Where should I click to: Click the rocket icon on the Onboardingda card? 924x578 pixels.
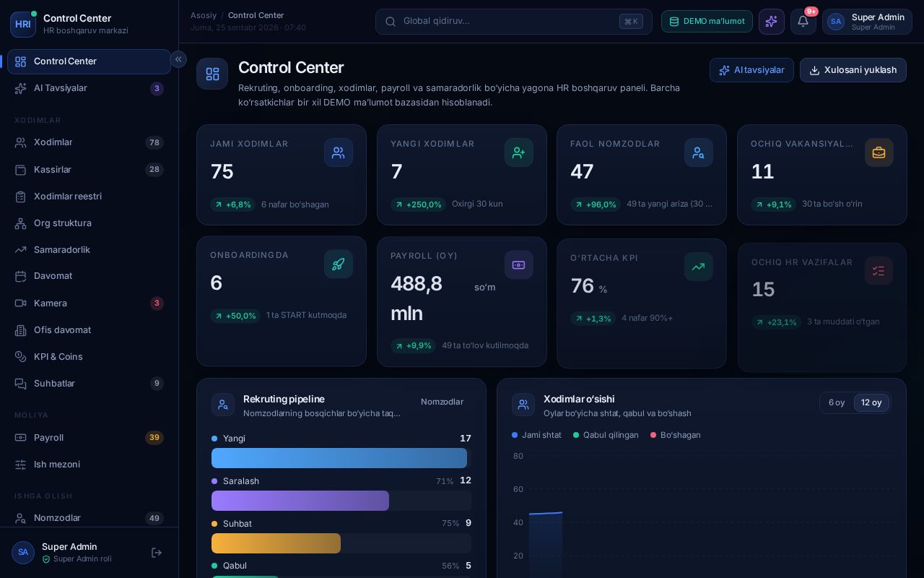click(x=339, y=264)
